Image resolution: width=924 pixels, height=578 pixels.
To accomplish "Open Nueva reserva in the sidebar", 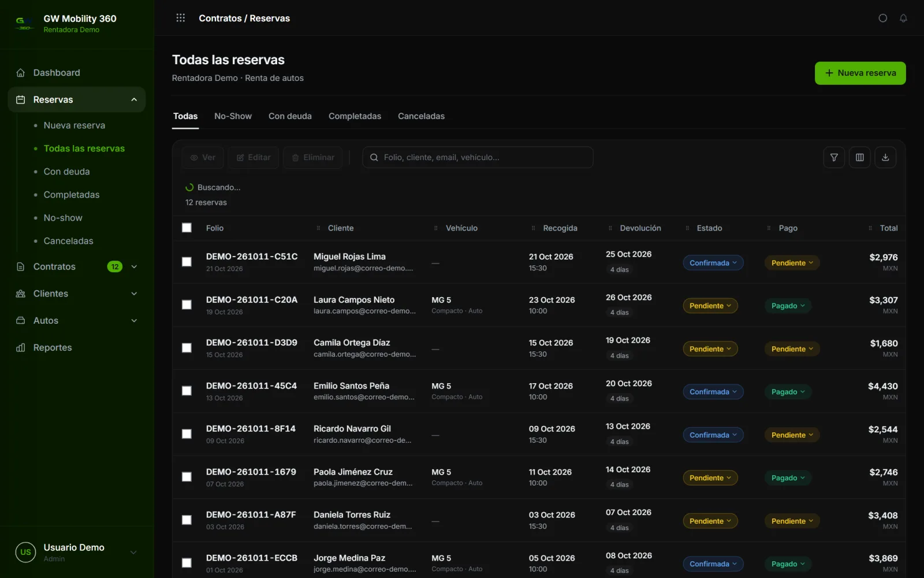I will [x=74, y=125].
